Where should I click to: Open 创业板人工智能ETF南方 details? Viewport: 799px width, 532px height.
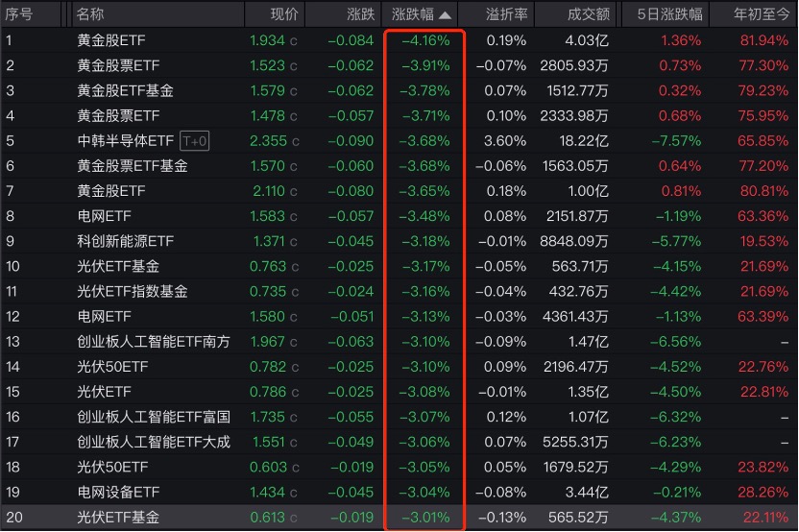tap(154, 342)
